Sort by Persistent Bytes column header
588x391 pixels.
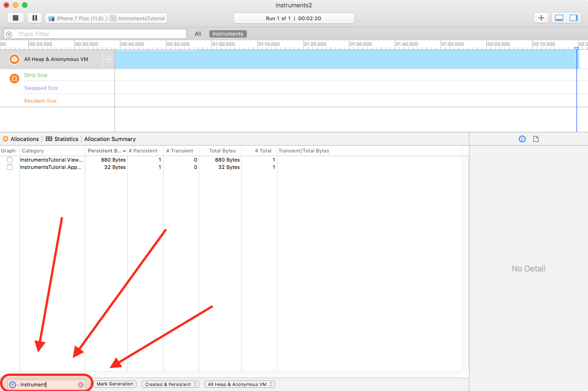(x=106, y=151)
